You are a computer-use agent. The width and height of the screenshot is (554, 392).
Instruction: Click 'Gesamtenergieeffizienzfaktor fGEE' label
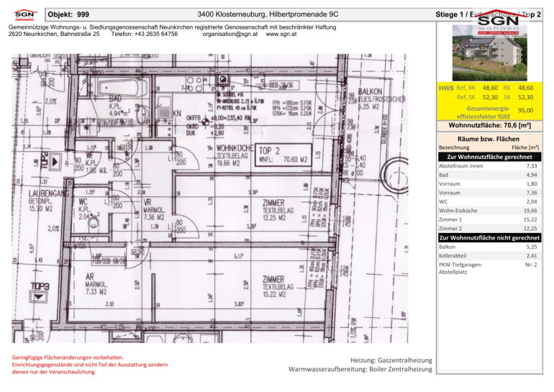tap(483, 112)
